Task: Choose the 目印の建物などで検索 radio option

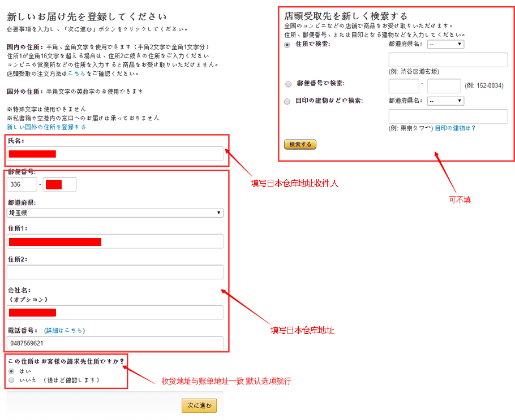Action: [288, 102]
